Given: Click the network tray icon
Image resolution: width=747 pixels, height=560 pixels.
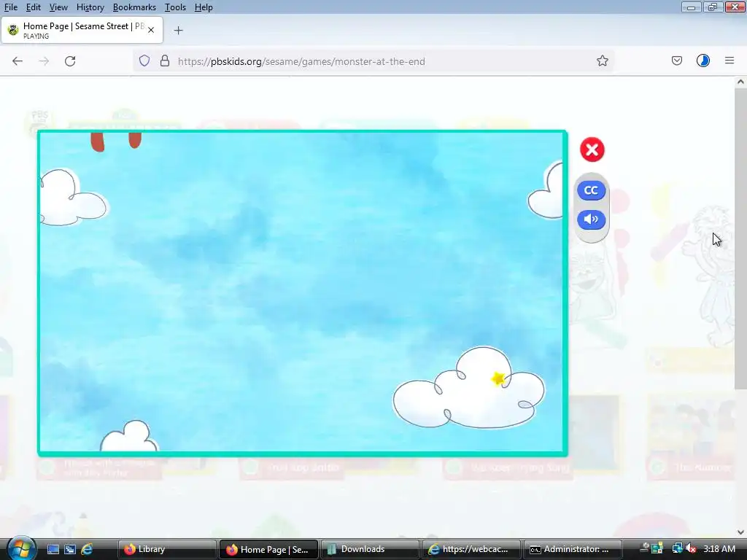Looking at the screenshot, I should [x=677, y=549].
